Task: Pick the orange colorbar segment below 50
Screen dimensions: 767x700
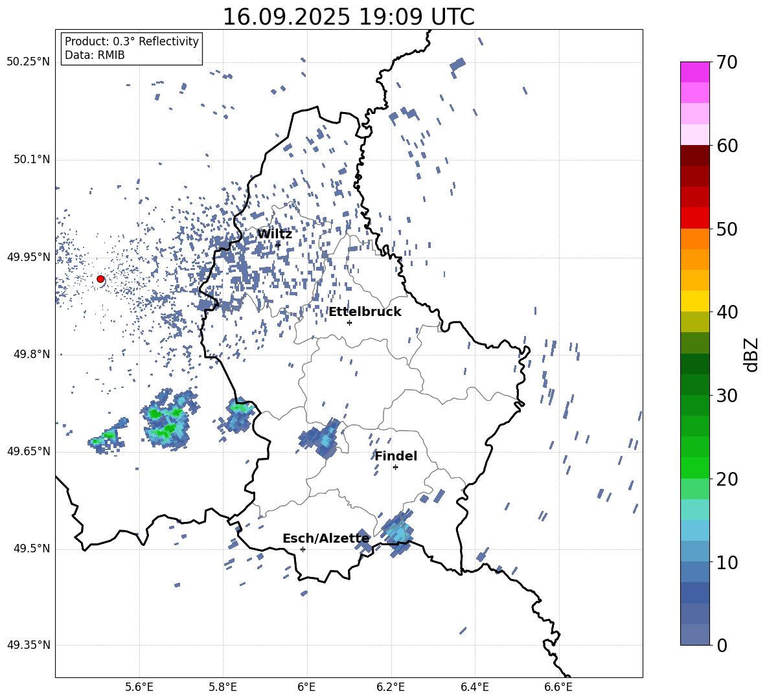Action: pos(694,238)
